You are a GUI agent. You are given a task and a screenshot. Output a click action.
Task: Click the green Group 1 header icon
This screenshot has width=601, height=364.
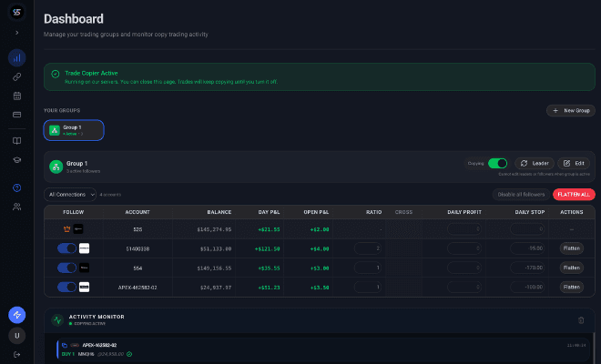coord(56,167)
